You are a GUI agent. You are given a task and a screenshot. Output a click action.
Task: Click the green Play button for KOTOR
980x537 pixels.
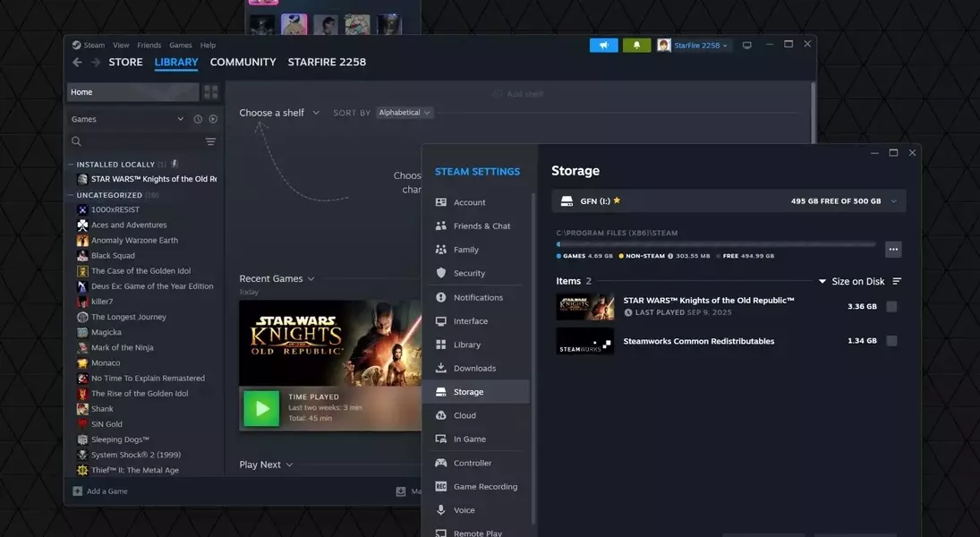261,408
